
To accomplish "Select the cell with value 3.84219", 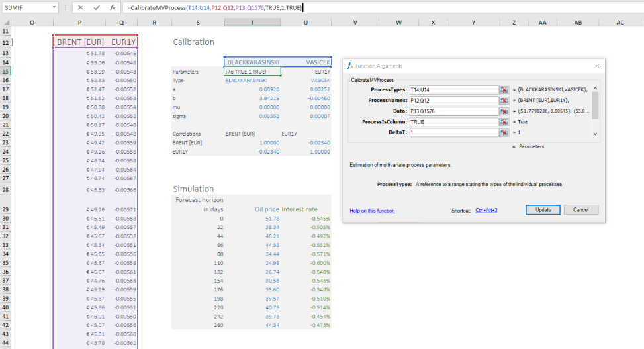I will point(253,98).
